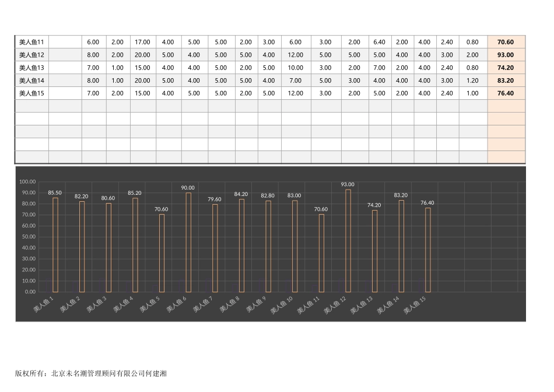554x392 pixels.
Task: Click the 美人鱼13 row label in table
Action: tap(31, 68)
